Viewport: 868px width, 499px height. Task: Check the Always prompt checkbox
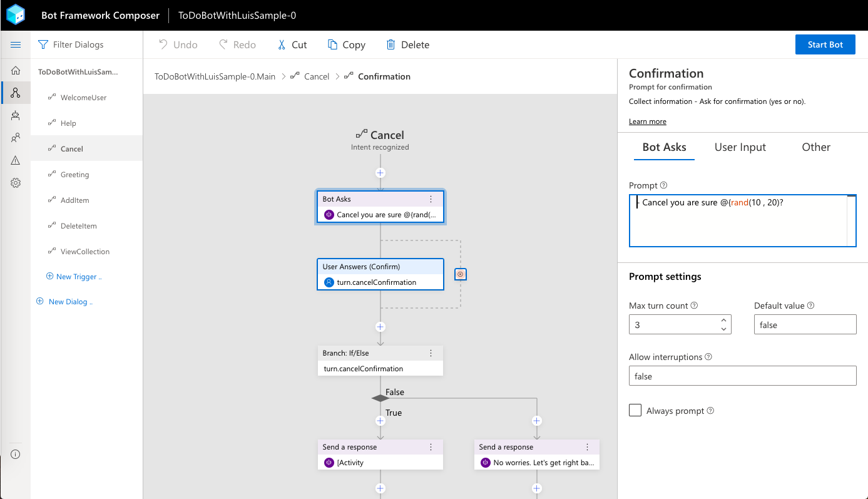(x=635, y=410)
